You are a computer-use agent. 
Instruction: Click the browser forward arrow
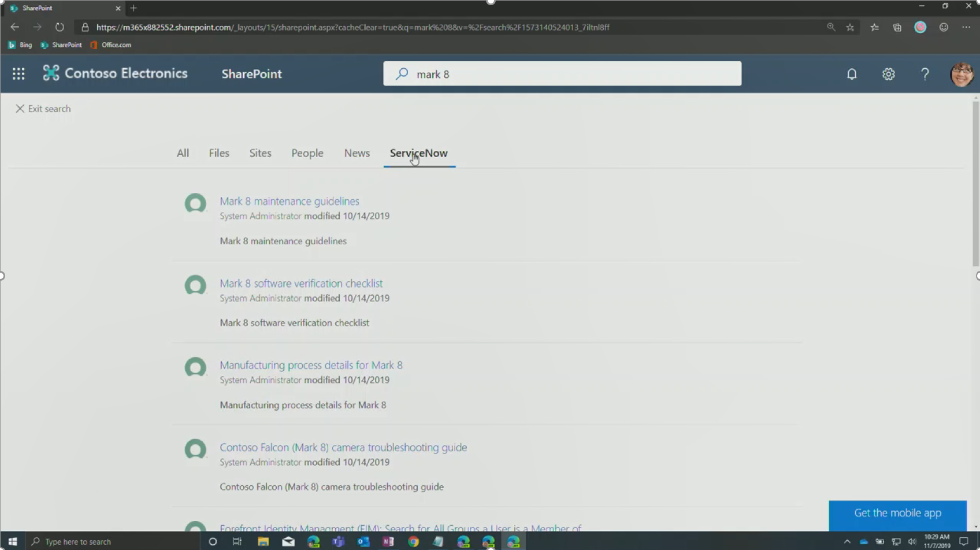(38, 27)
